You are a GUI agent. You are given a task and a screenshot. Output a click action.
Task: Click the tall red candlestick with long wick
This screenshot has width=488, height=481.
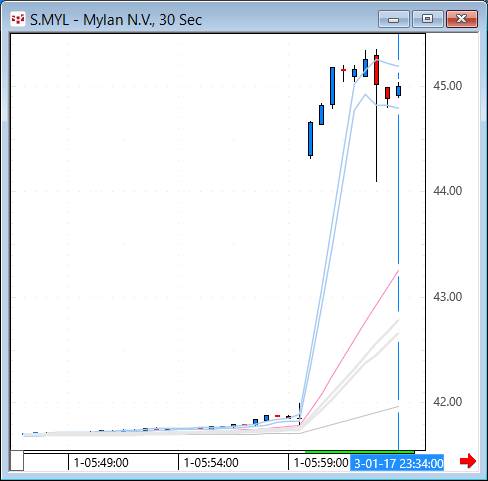click(376, 70)
